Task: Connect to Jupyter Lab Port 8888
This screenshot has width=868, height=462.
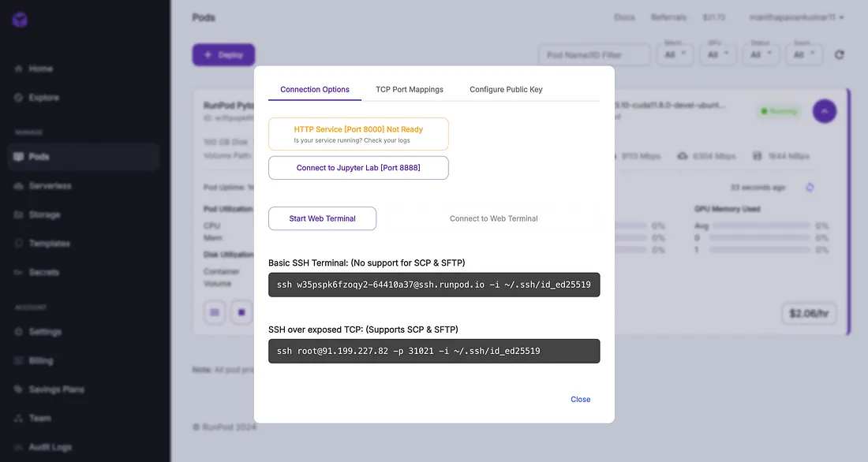Action: click(358, 168)
